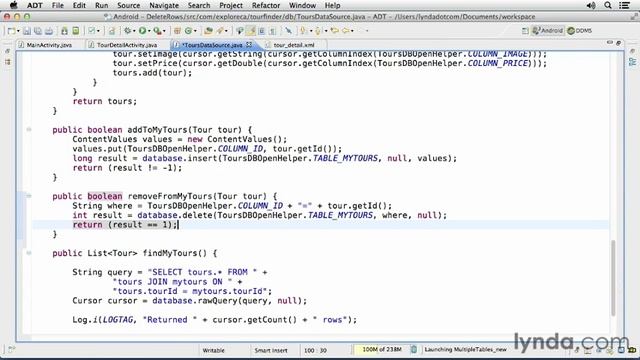Jump to Next Annotation arrow icon

pyautogui.click(x=303, y=31)
